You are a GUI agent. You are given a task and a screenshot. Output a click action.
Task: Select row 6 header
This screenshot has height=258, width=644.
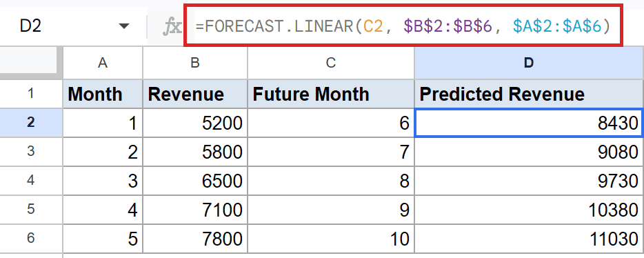[31, 239]
